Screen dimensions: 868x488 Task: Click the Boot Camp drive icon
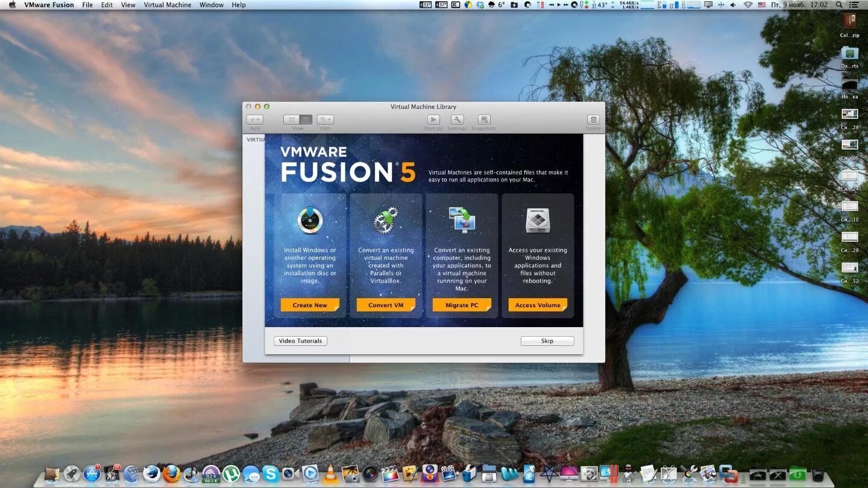(x=538, y=221)
